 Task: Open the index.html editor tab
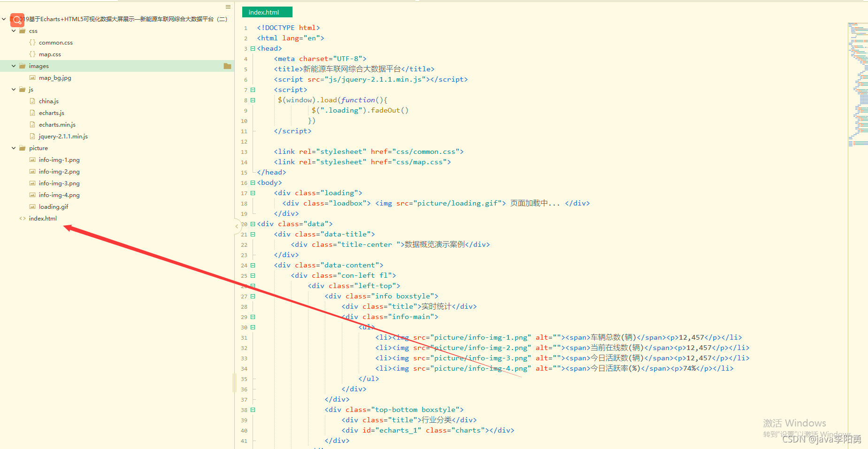click(x=267, y=12)
